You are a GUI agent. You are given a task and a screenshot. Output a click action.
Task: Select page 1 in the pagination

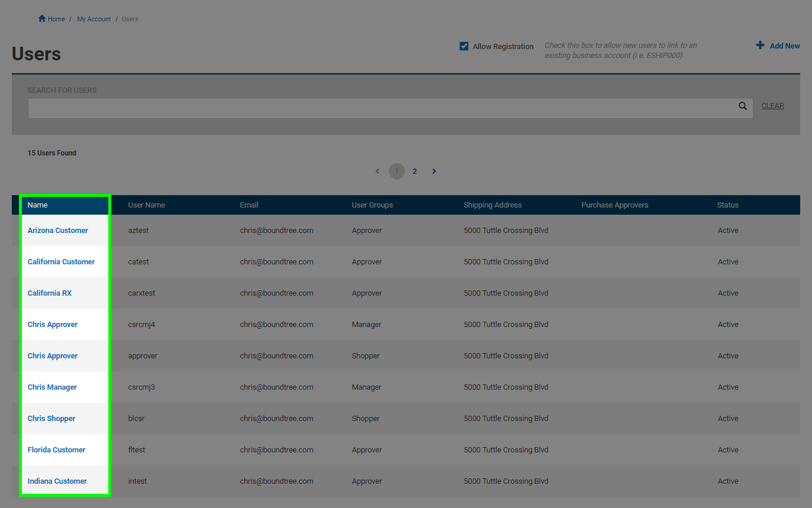397,172
